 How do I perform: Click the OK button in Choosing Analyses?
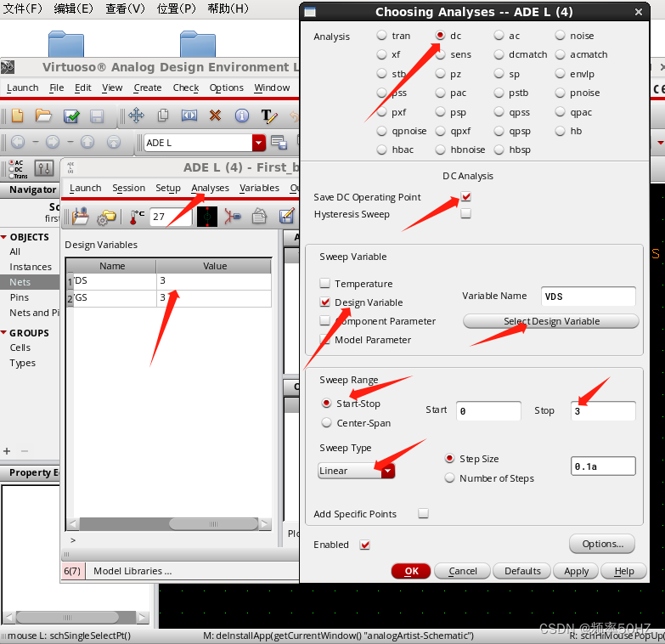(x=411, y=571)
